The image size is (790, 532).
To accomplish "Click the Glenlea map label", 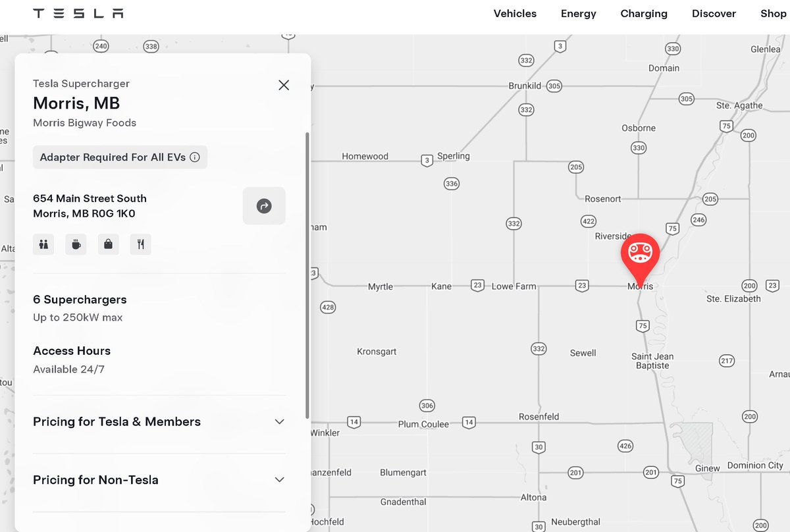I will pos(765,49).
